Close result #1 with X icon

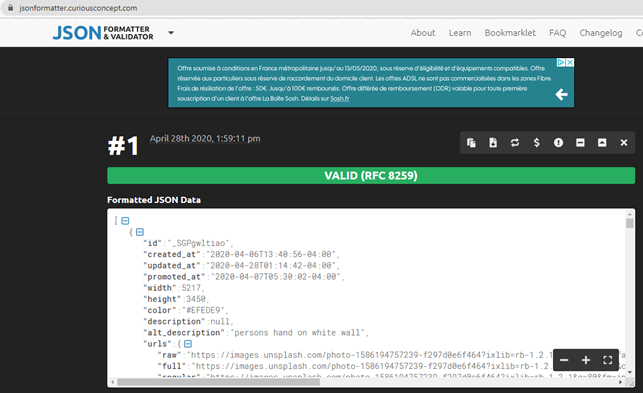tap(624, 143)
